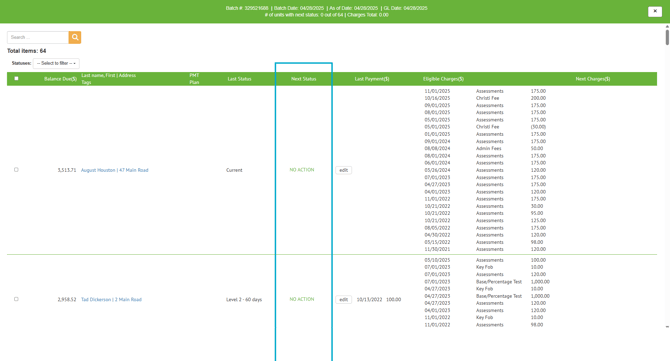Open the Statuses filter dropdown
670x361 pixels.
click(56, 63)
